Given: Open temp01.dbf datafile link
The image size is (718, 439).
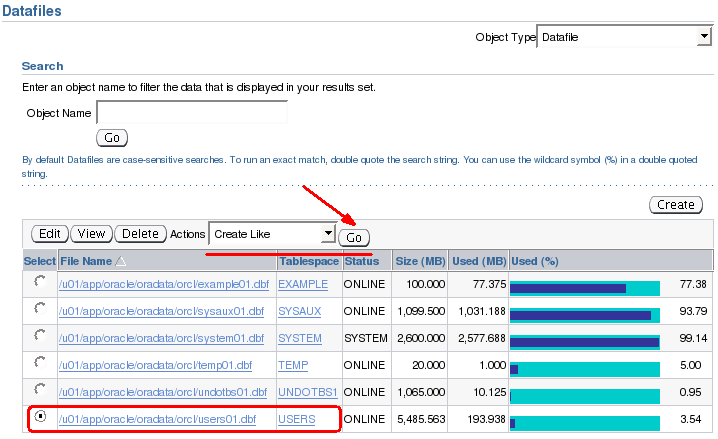Looking at the screenshot, I should click(155, 365).
